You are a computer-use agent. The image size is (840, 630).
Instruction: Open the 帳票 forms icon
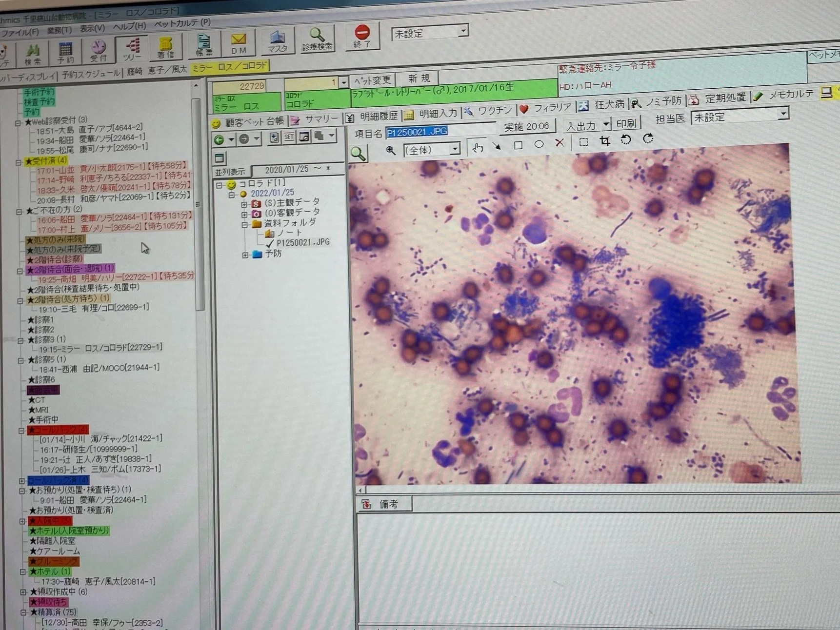(204, 45)
